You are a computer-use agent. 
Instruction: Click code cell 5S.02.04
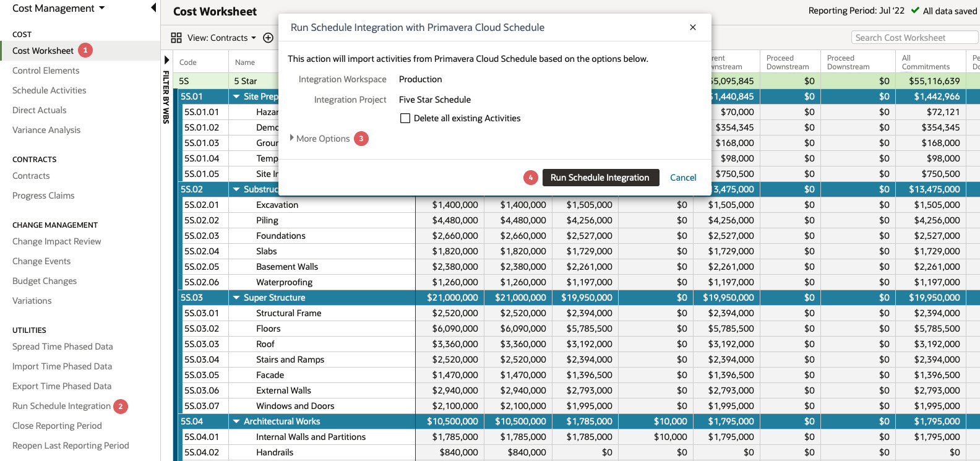202,251
